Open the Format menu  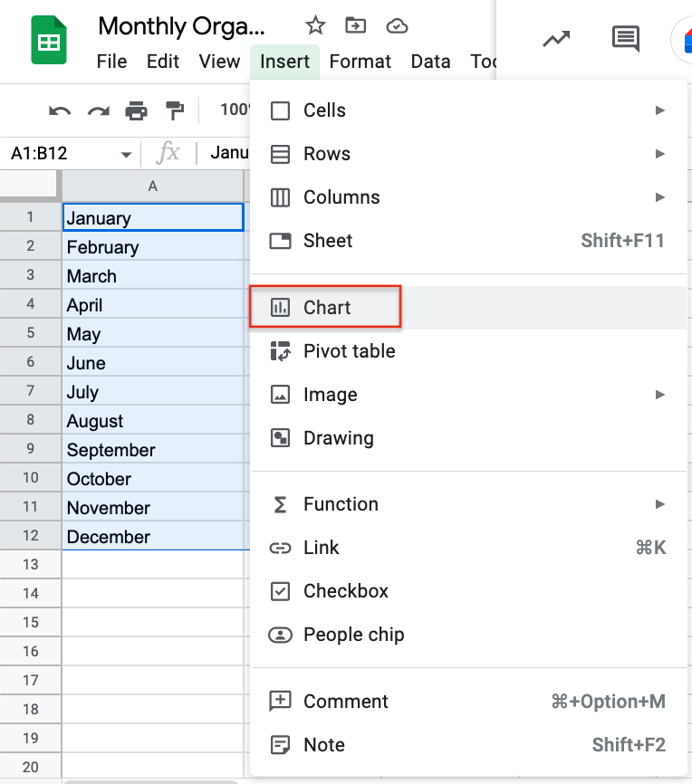point(360,62)
